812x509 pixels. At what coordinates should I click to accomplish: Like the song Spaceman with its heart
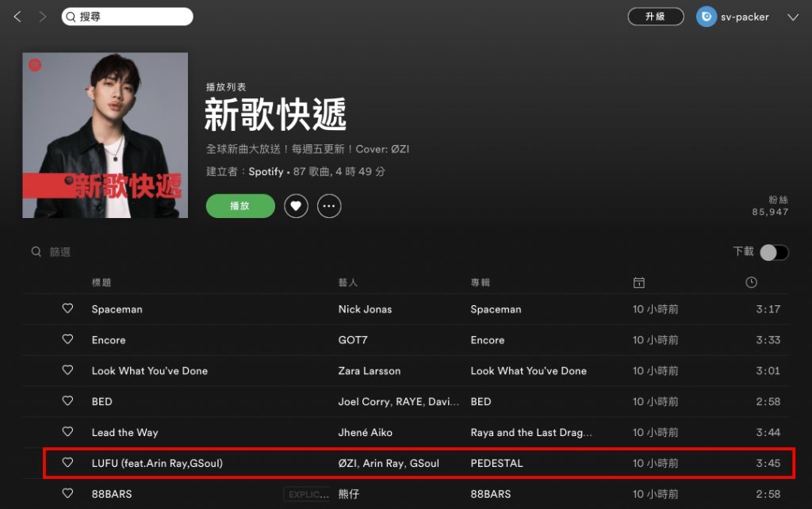(x=67, y=308)
